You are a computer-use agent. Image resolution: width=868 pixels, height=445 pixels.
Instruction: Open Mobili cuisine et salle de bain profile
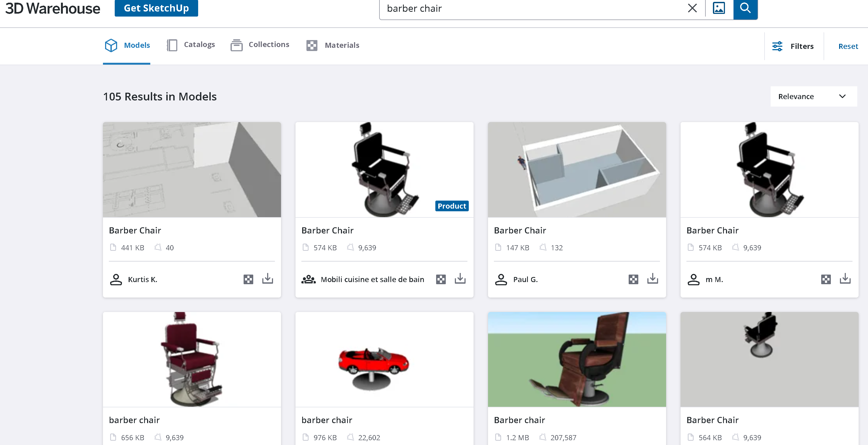tap(372, 279)
